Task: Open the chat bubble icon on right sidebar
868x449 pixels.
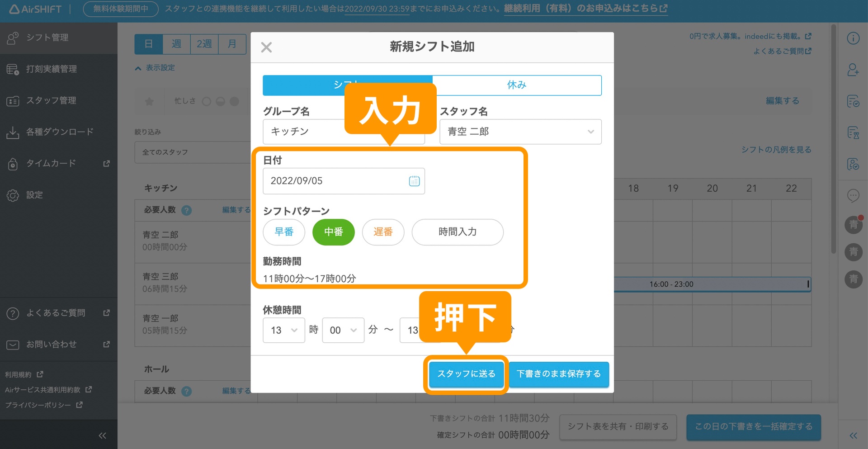Action: pyautogui.click(x=854, y=195)
